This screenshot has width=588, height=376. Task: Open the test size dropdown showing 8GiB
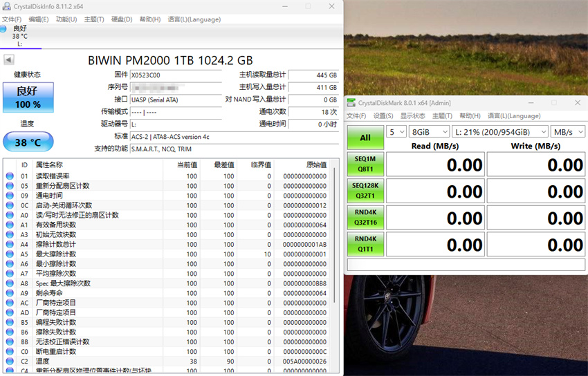click(429, 132)
